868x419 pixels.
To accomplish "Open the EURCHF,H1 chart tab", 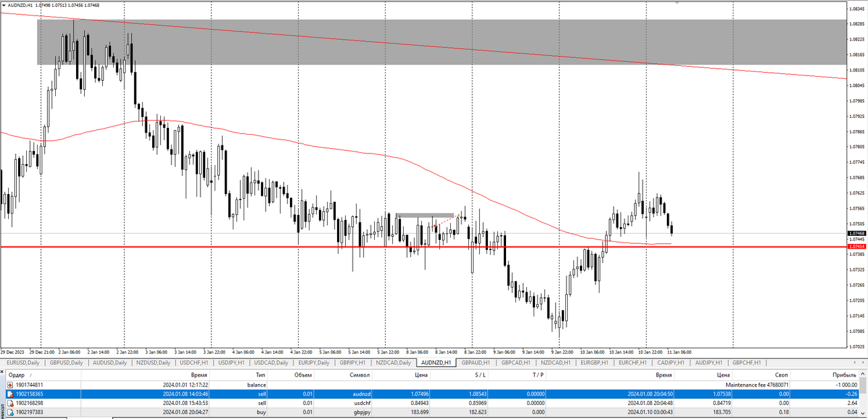I will pos(633,362).
